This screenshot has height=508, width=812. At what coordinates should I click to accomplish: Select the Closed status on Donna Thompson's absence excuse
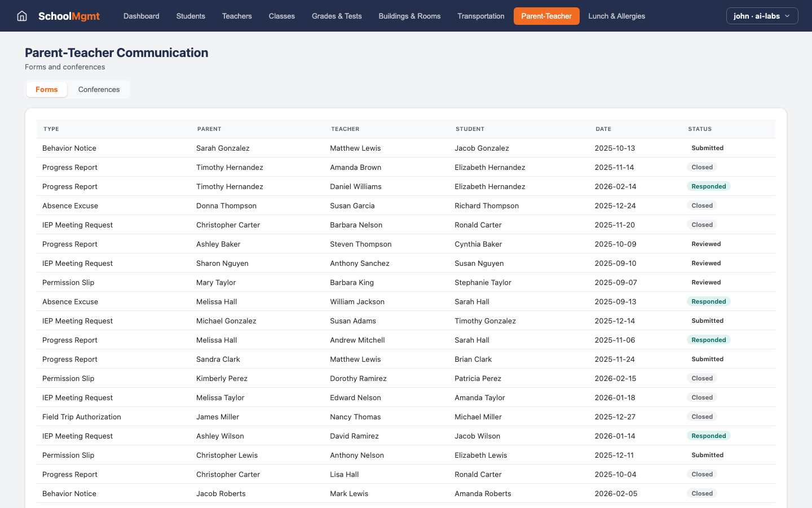coord(701,205)
